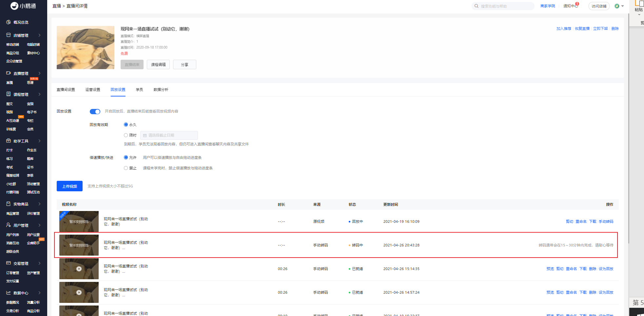Click the page vertical scrollbar
Viewport: 644px width, 316px height.
point(629,128)
